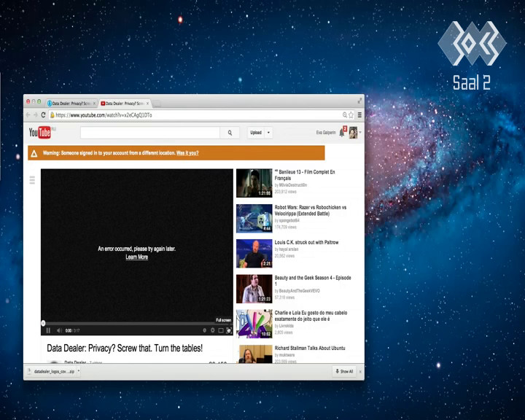
Task: Open a new tab with the new tab button
Action: (x=157, y=104)
